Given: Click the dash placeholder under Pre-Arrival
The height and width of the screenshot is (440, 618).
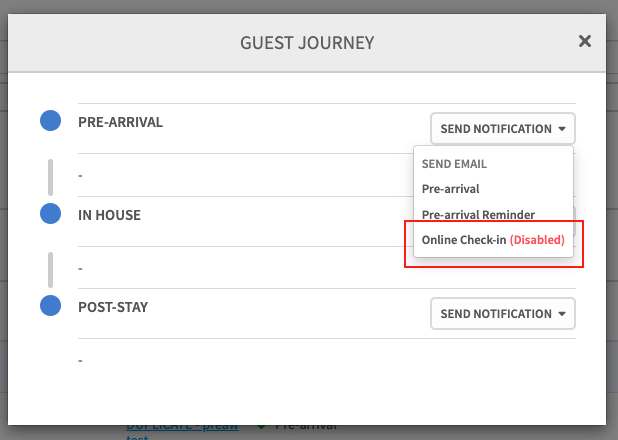Looking at the screenshot, I should point(81,176).
